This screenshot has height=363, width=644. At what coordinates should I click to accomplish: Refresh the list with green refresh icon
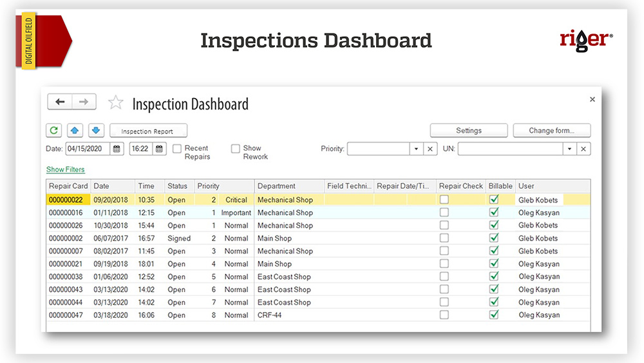click(54, 130)
